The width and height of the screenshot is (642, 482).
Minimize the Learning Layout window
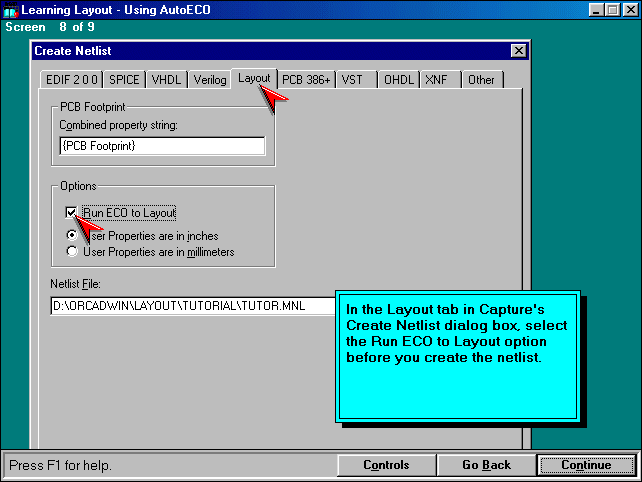click(x=595, y=9)
